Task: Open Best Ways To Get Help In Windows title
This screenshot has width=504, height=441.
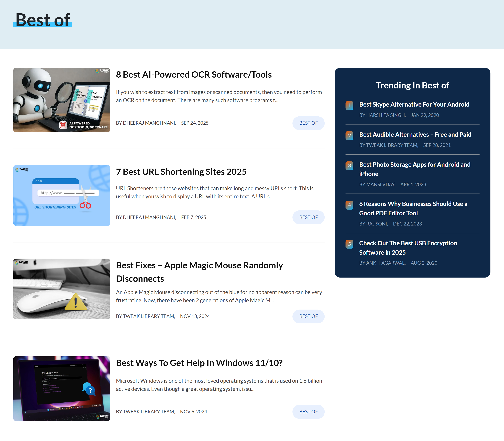Action: point(199,363)
